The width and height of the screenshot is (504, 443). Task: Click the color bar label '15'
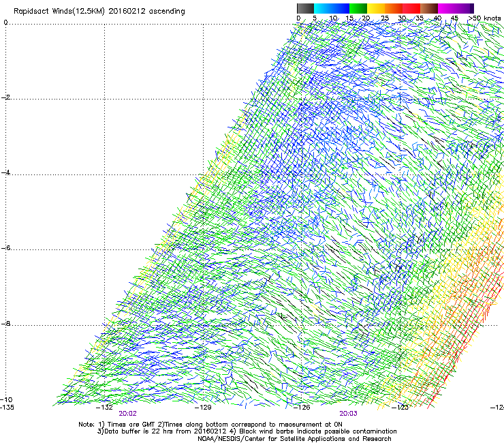pyautogui.click(x=349, y=18)
